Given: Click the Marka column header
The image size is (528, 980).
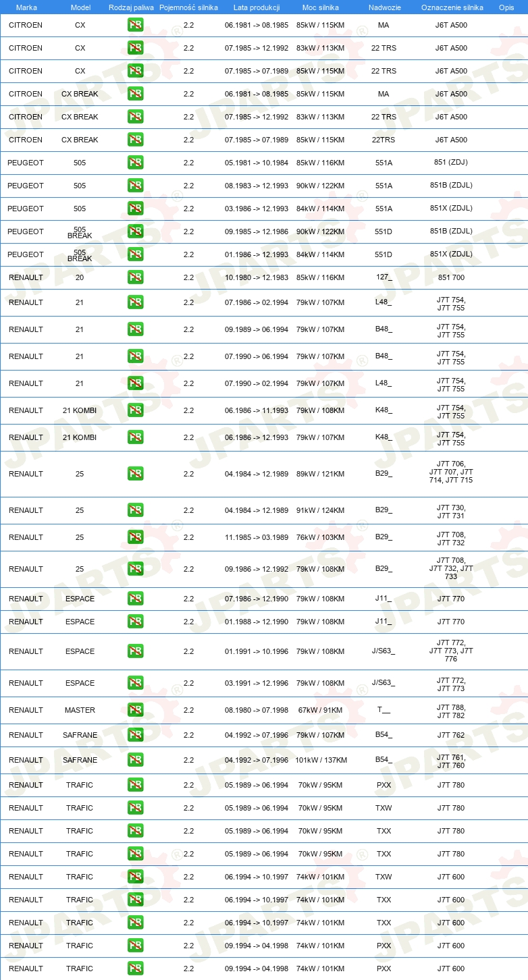Looking at the screenshot, I should click(x=26, y=7).
